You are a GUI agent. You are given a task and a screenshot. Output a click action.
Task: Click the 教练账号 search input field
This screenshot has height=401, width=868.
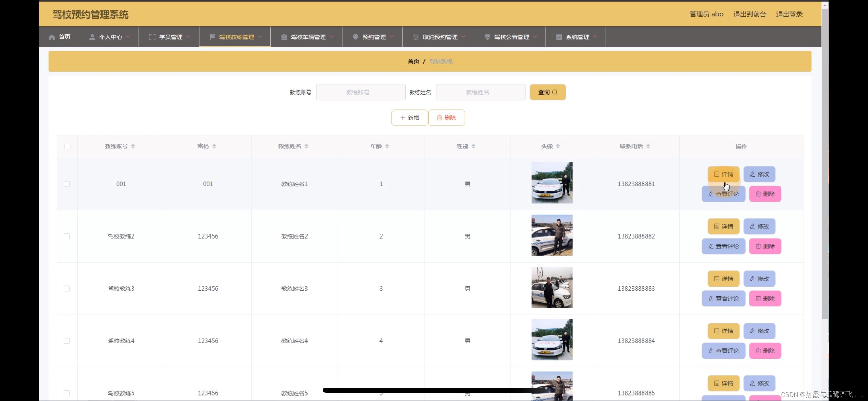[x=361, y=92]
